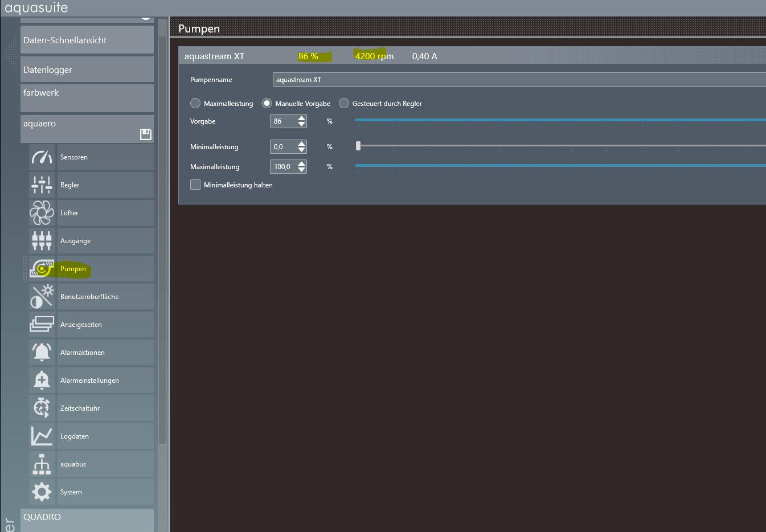Click the aquaero save disk icon
This screenshot has width=766, height=532.
click(146, 134)
